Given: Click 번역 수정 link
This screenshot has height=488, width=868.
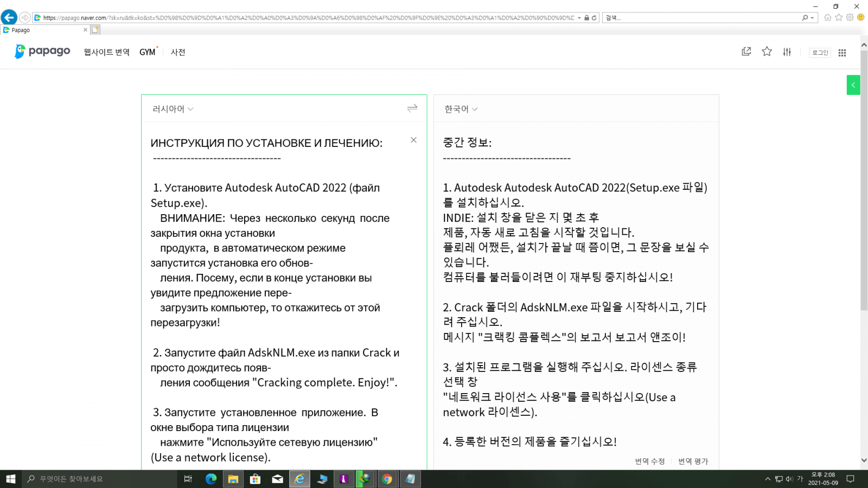Looking at the screenshot, I should coord(650,461).
